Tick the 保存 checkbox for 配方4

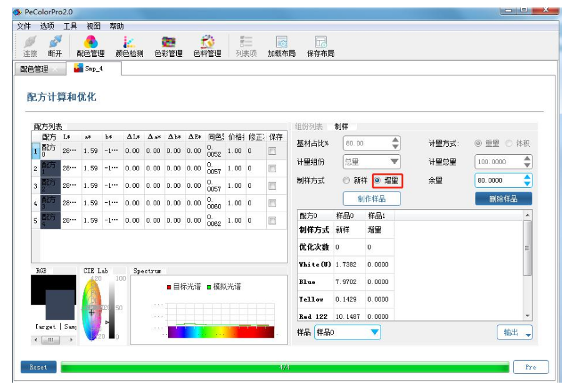click(x=272, y=220)
